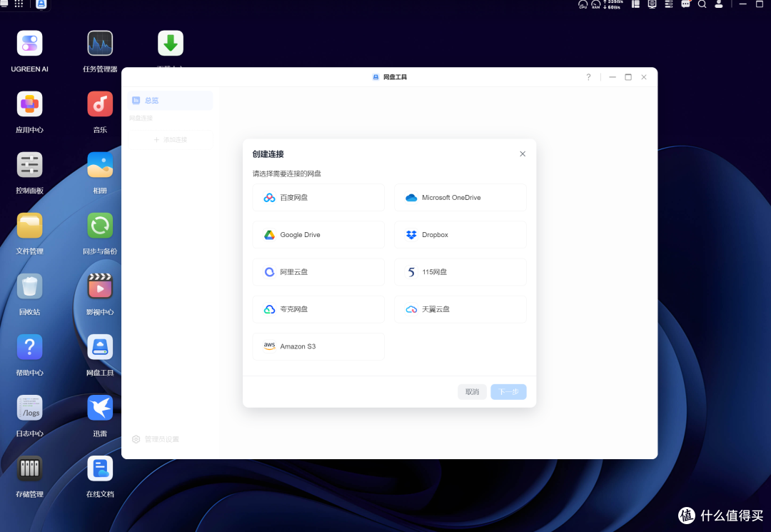Open the UGREEN AI desktop app
The height and width of the screenshot is (532, 771).
coord(29,44)
